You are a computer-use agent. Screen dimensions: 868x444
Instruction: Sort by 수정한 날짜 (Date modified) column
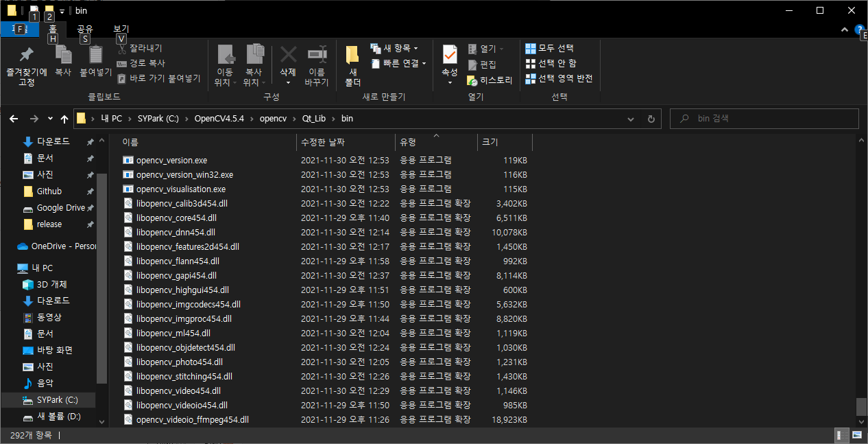pyautogui.click(x=346, y=142)
